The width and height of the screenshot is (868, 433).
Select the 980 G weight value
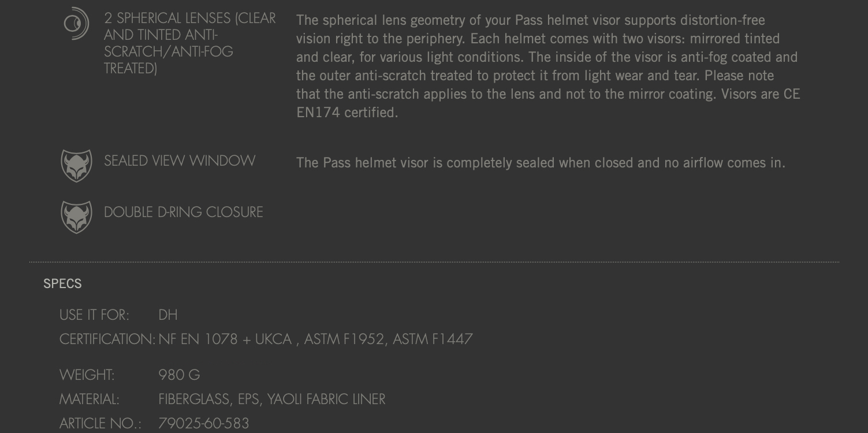coord(179,375)
